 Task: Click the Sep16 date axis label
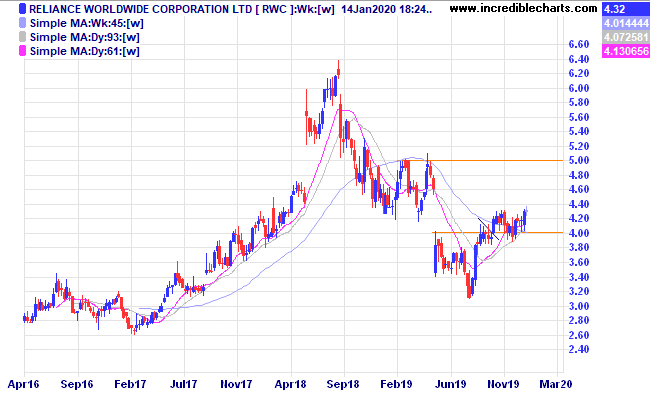point(77,384)
